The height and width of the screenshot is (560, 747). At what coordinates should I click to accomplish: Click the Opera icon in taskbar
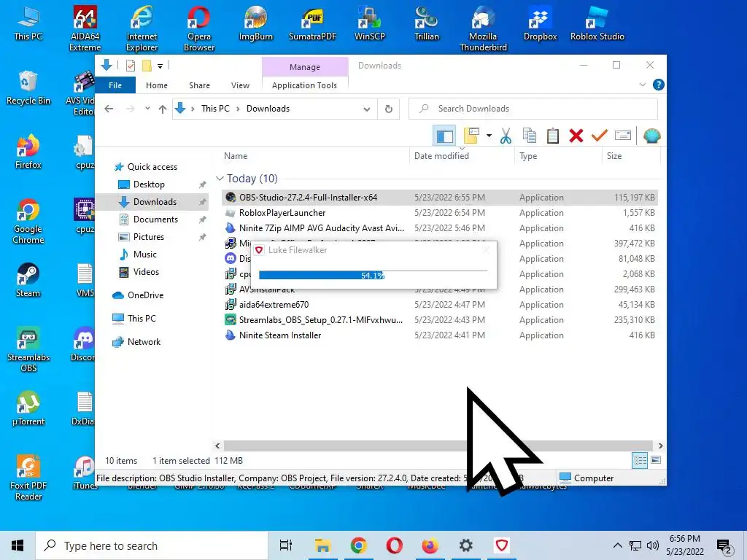point(394,545)
